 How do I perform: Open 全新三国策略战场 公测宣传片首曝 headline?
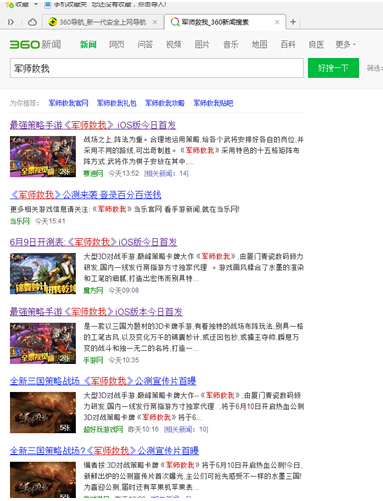click(x=103, y=381)
